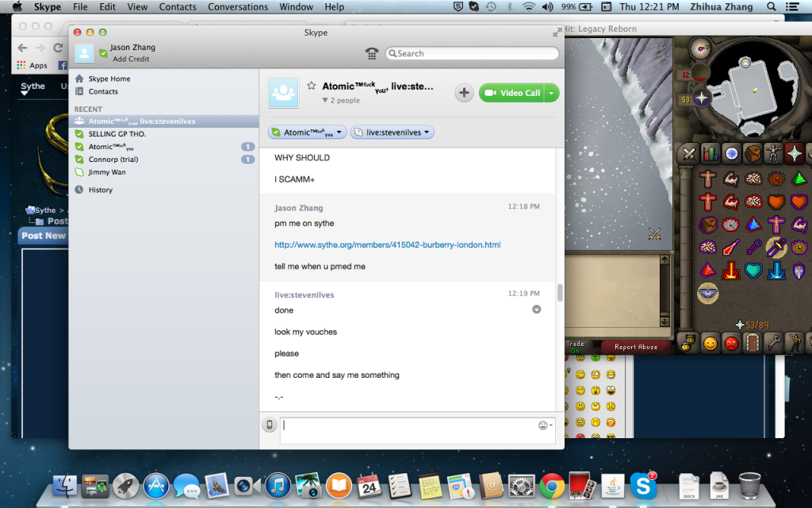Image resolution: width=812 pixels, height=508 pixels.
Task: Click Report Abuse in the game
Action: point(636,347)
